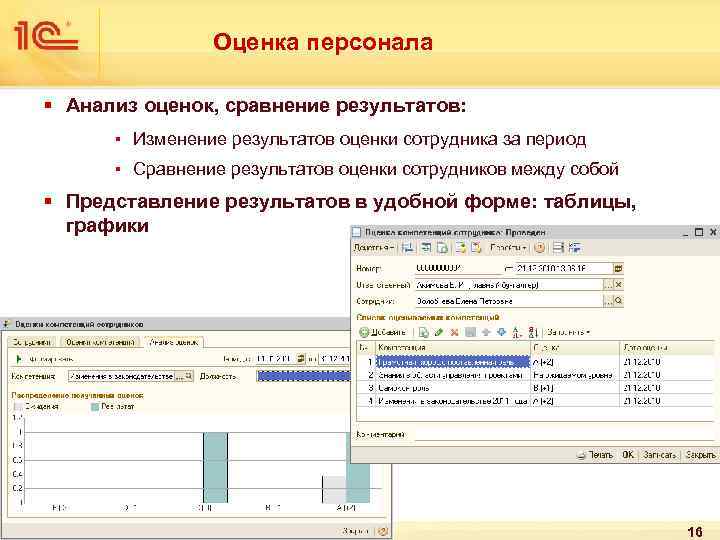720x540 pixels.
Task: Click the red X delete-row icon
Action: tap(455, 332)
